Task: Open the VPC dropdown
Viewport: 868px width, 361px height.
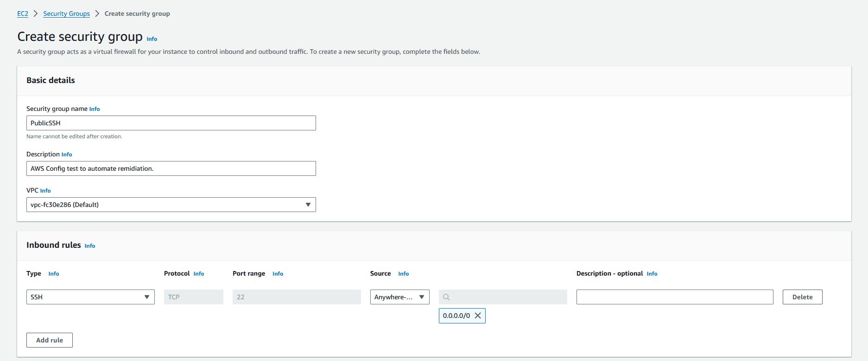Action: (171, 205)
